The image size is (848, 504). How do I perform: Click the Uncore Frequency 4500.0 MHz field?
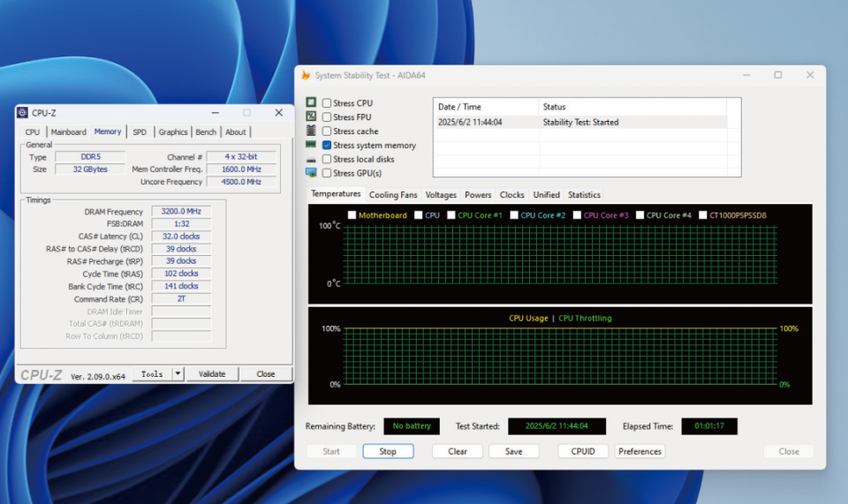(241, 182)
